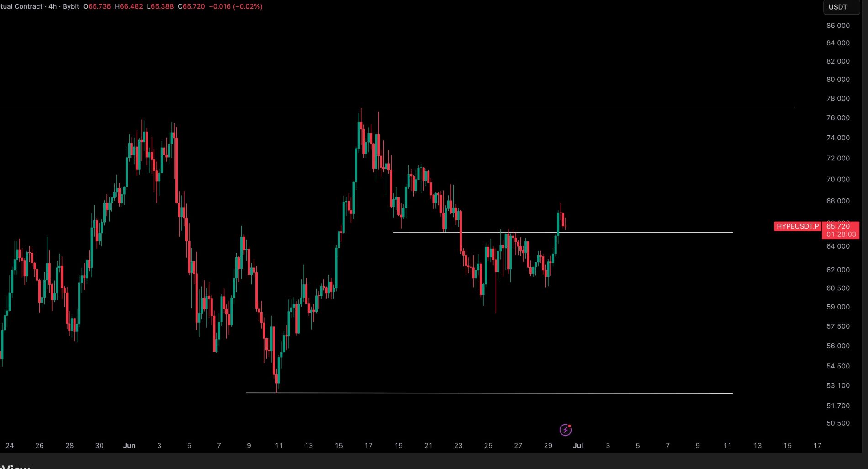Viewport: 868px width, 469px height.
Task: Click the 70.000 price axis label
Action: 838,180
